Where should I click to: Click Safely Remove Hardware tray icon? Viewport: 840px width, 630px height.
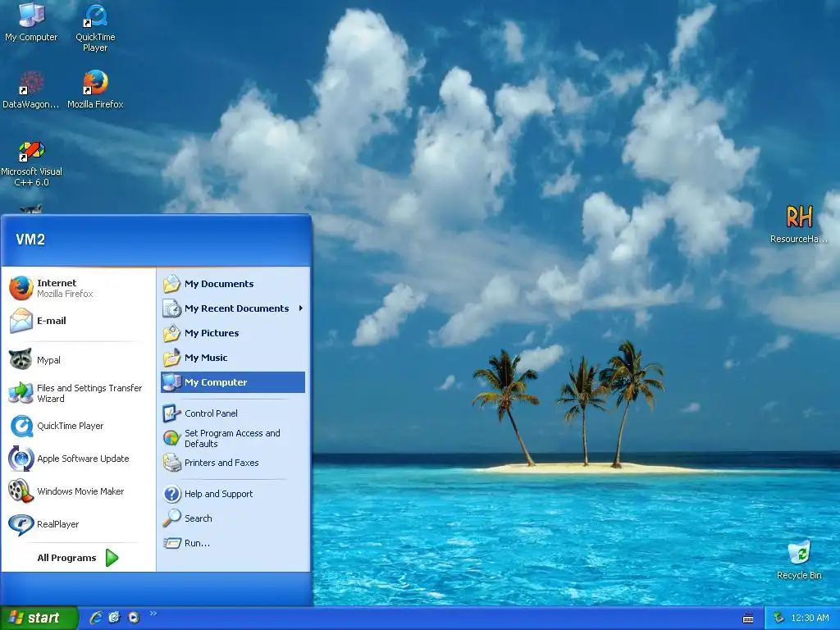(779, 619)
